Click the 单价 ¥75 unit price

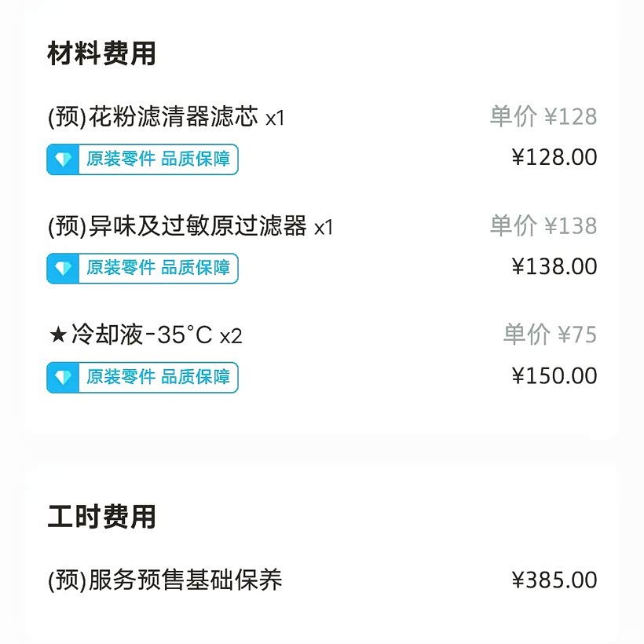tap(550, 335)
